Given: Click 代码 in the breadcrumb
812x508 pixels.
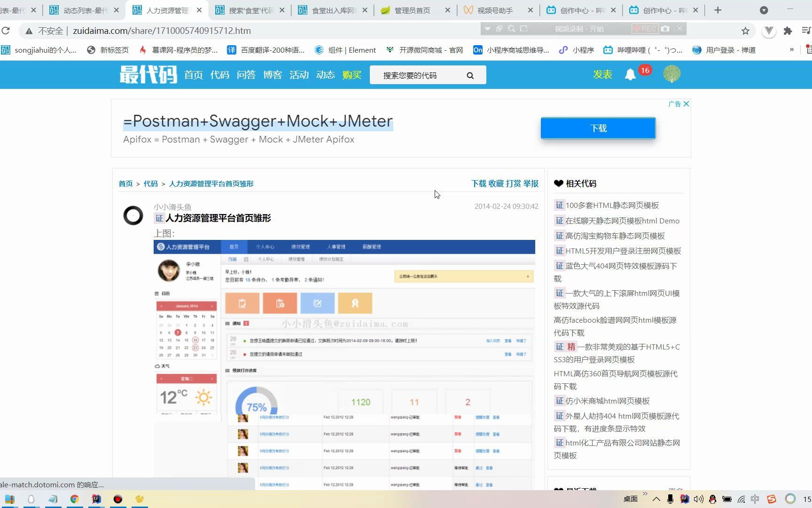Looking at the screenshot, I should click(x=150, y=183).
